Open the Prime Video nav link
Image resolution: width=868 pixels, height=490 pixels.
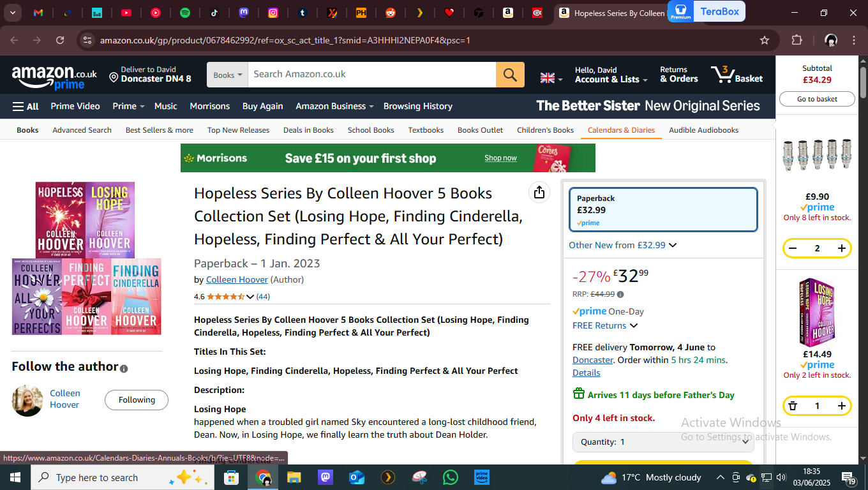(75, 106)
